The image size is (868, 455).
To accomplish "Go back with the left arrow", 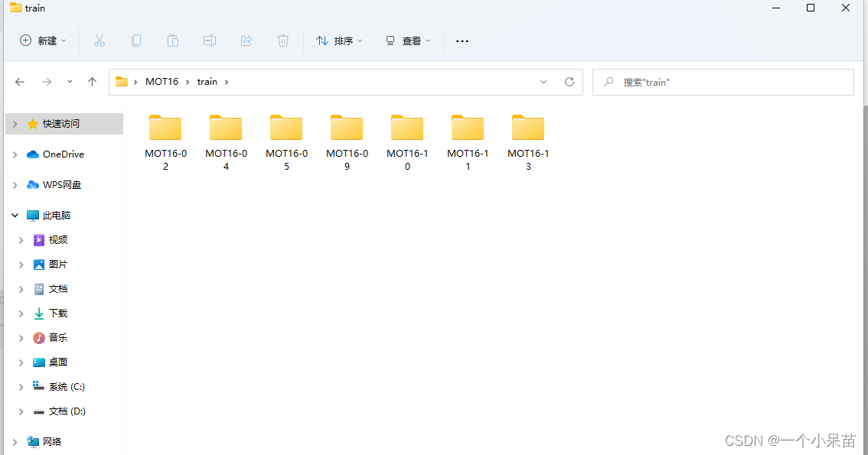I will coord(20,82).
